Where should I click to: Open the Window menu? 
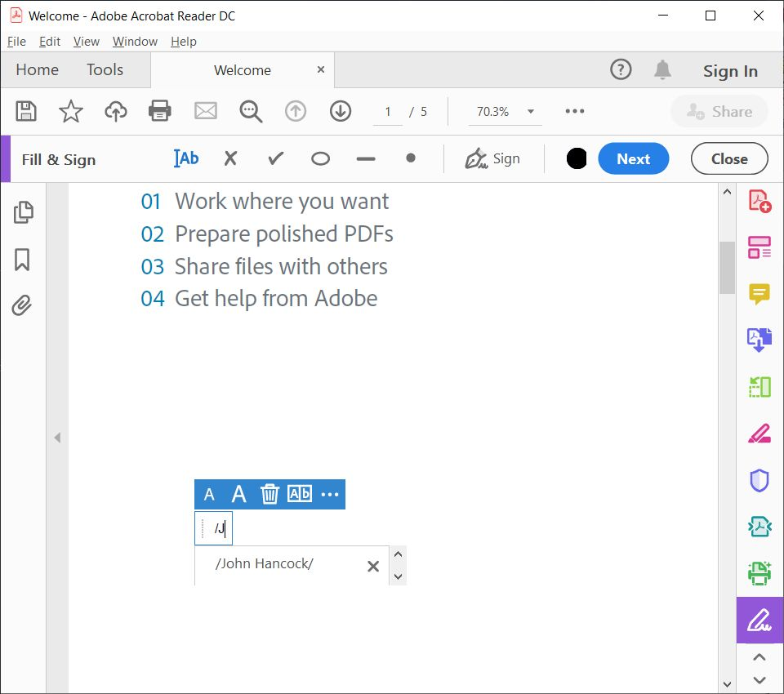(133, 42)
